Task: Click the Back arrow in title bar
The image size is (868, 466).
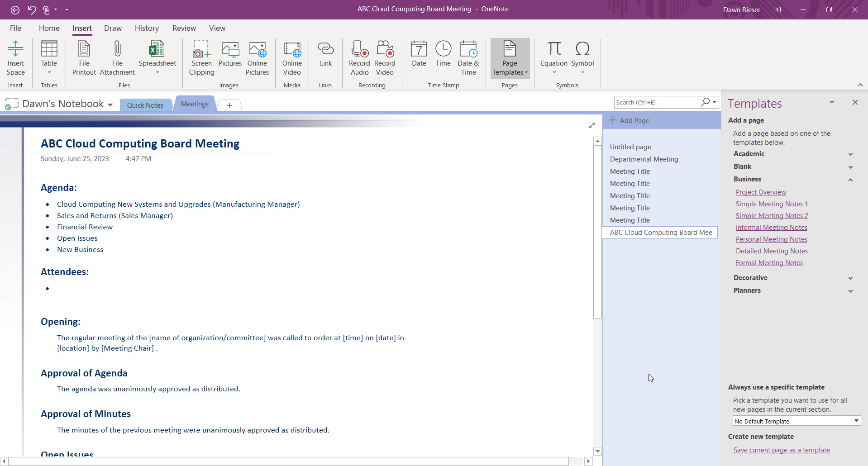Action: pyautogui.click(x=15, y=10)
